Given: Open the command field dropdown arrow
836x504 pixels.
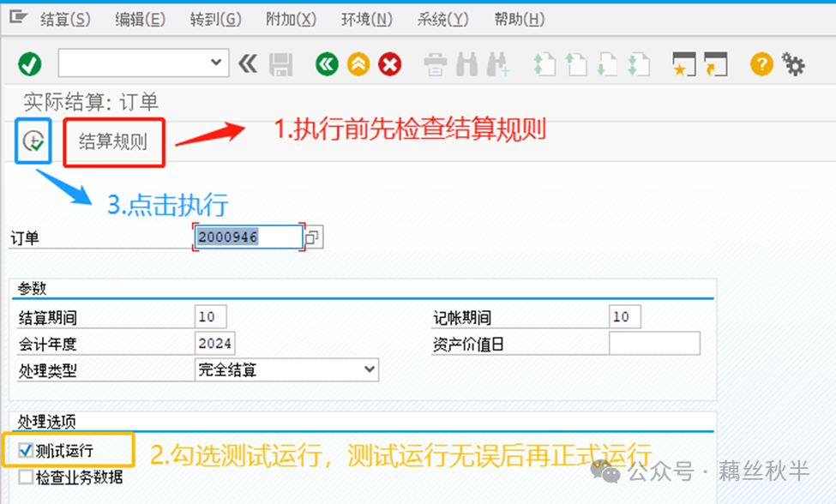Looking at the screenshot, I should (216, 63).
